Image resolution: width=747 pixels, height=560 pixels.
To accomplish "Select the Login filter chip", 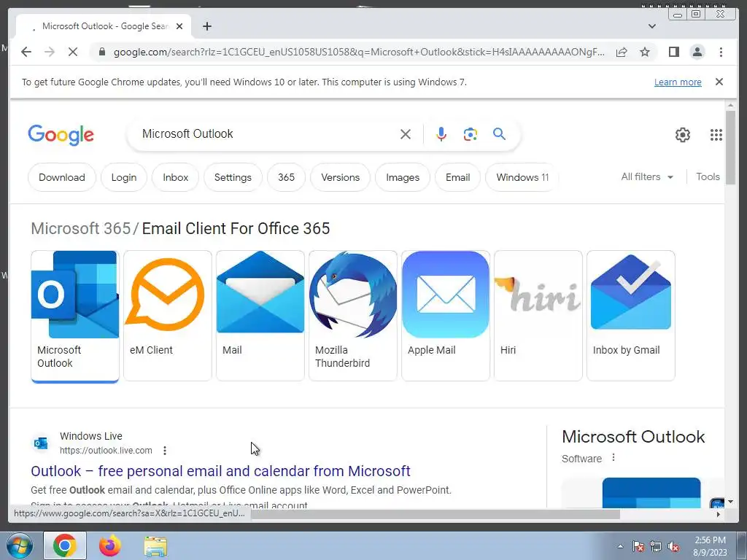I will 124,177.
